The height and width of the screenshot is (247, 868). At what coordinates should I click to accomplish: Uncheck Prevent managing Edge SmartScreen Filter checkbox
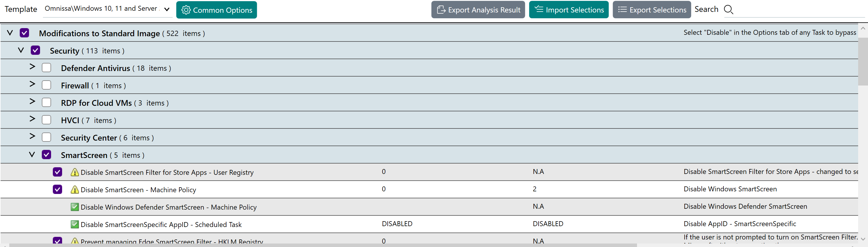[58, 240]
